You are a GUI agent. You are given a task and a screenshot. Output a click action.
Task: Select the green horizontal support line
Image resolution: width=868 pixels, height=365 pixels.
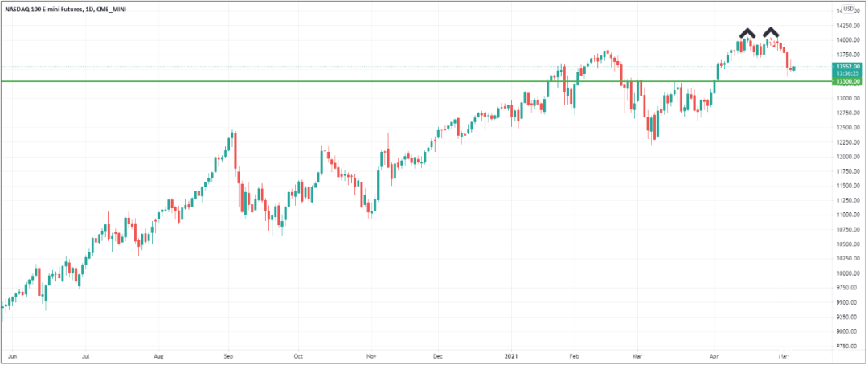click(416, 81)
